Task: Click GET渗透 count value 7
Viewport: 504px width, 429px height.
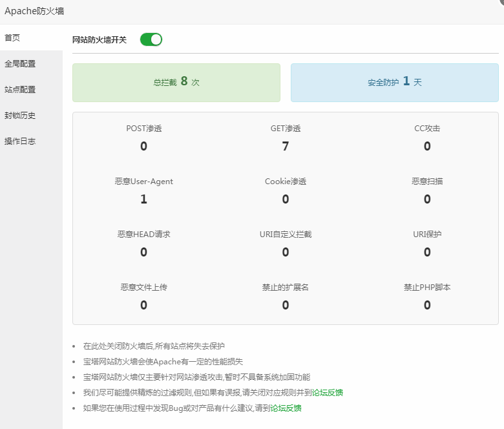Action: point(286,146)
